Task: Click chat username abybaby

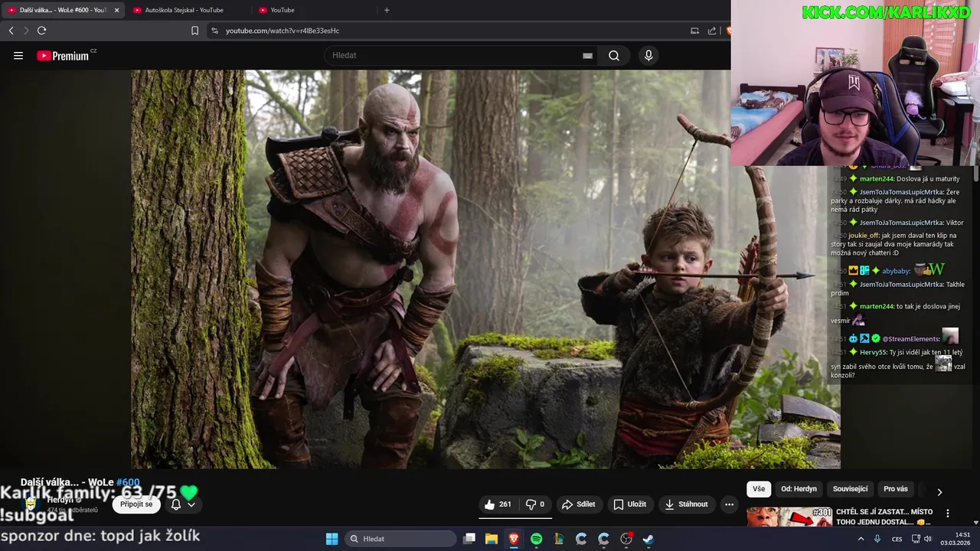Action: pos(895,271)
